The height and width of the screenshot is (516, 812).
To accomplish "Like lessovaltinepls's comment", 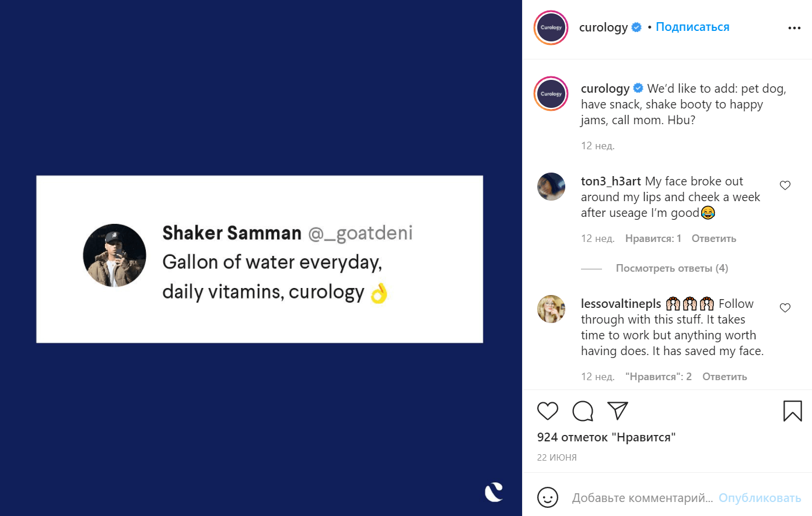I will [x=785, y=308].
